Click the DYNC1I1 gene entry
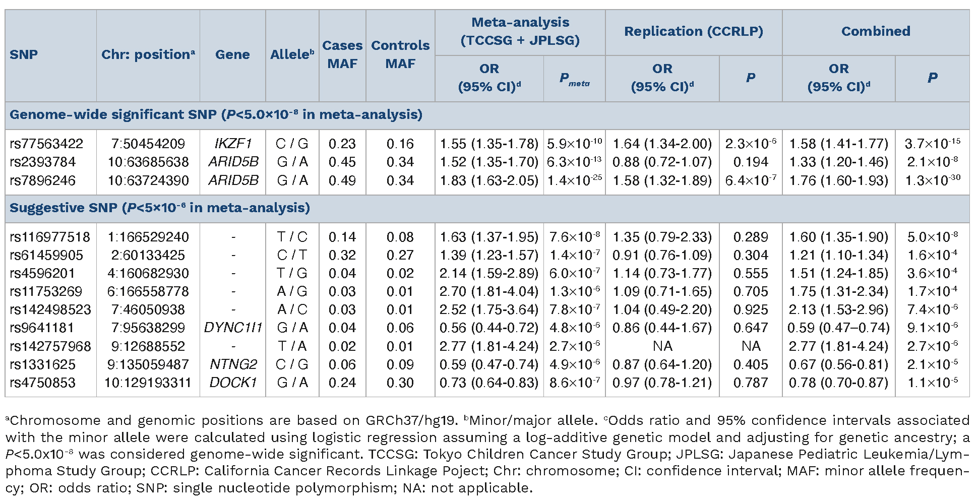The height and width of the screenshot is (501, 980). [x=233, y=328]
